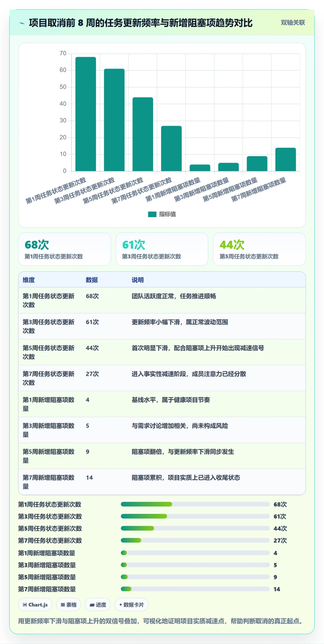Click the 第3周任务状态更新次数 bar in the chart
Viewport: 324px width, 644px height.
tap(114, 120)
